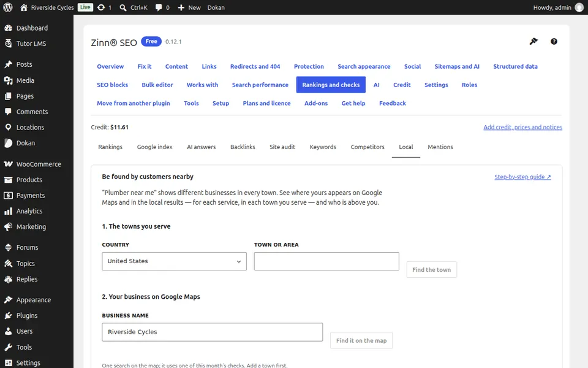
Task: Open the Dokan item in admin bar
Action: click(216, 7)
